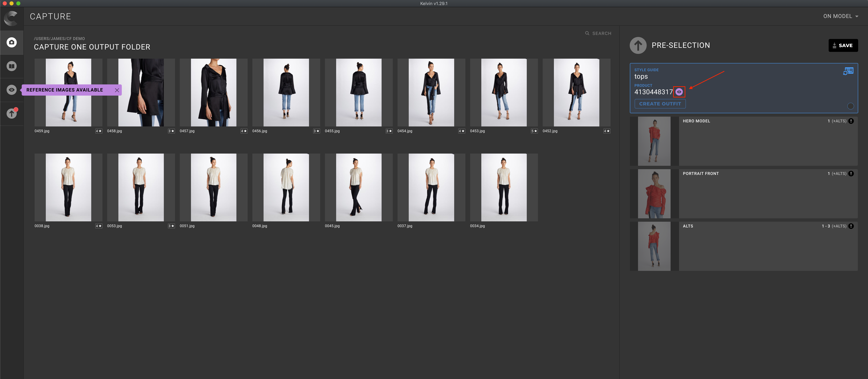This screenshot has height=379, width=868.
Task: Select image thumbnail 0038.jpg
Action: 68,188
